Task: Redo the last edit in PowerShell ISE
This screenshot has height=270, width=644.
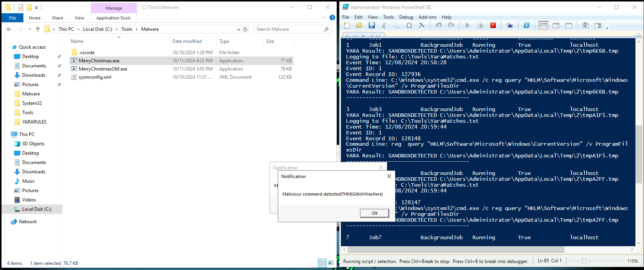Action: tap(451, 25)
